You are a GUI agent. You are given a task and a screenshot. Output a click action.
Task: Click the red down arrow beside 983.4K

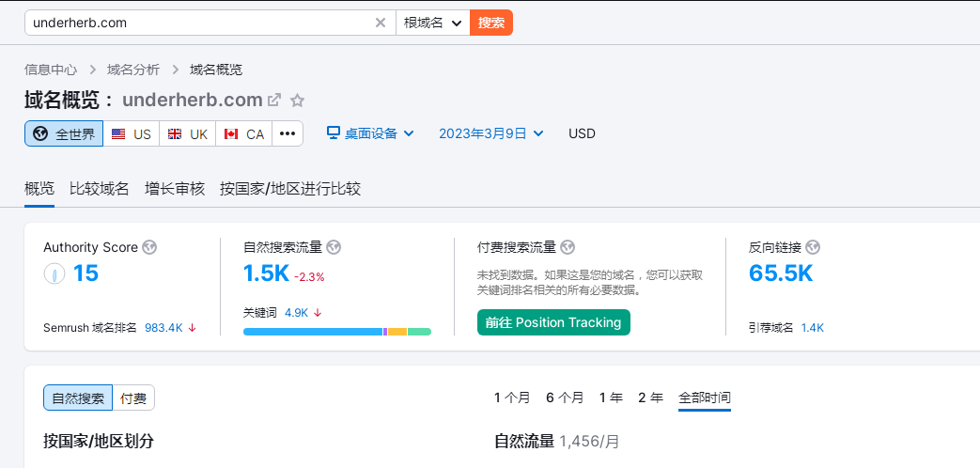[192, 327]
